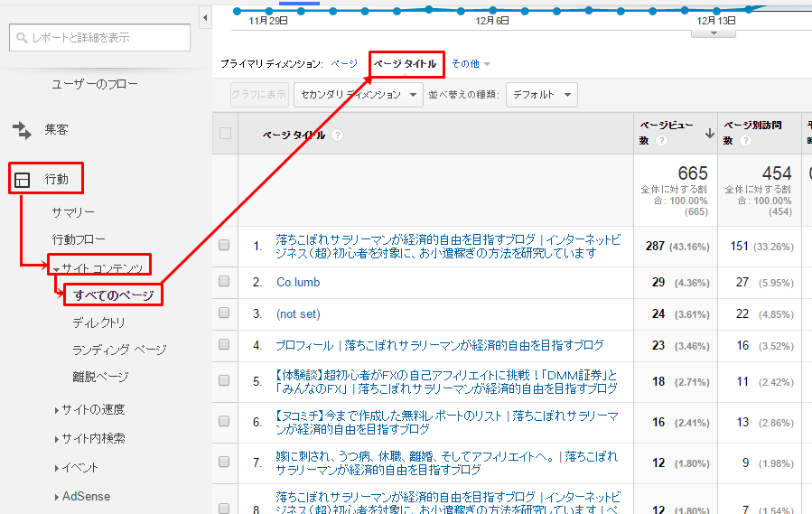Open the その他 dimension dropdown

point(471,64)
